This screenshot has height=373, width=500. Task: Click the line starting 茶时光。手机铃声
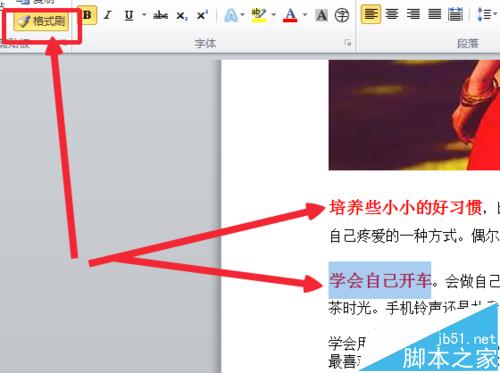[413, 307]
